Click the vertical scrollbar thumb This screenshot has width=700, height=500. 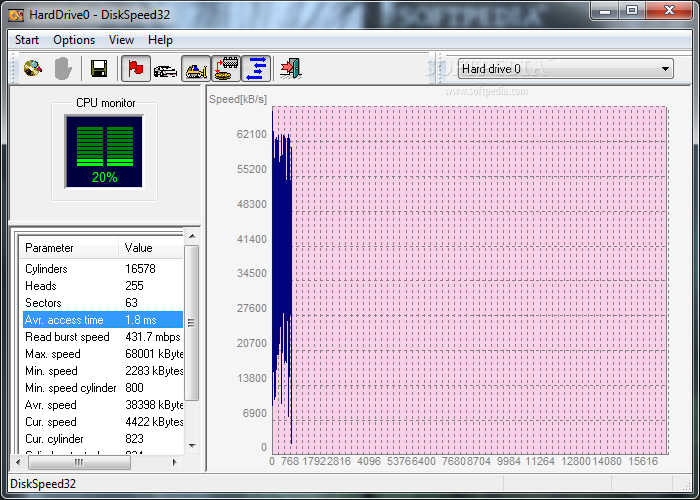pyautogui.click(x=192, y=322)
